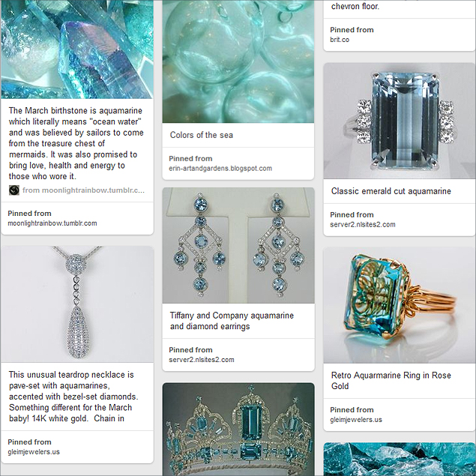Screen dimensions: 476x476
Task: Visit gleimjewelers.us link under teardrop necklace
Action: 34,452
